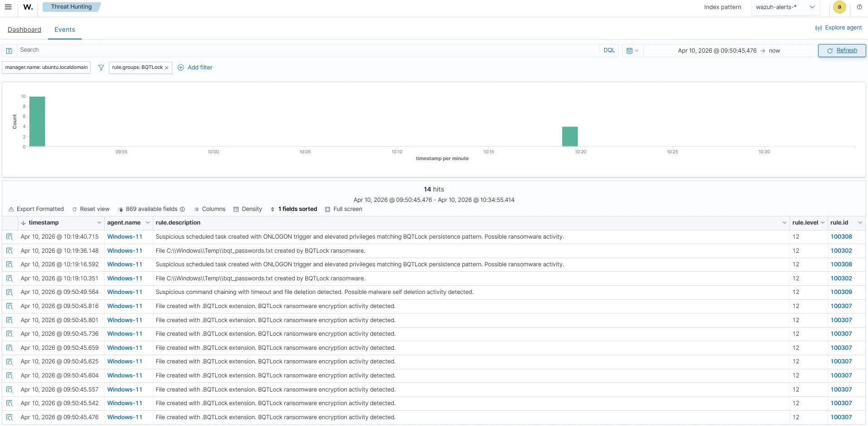Open the user avatar menu
The width and height of the screenshot is (868, 426).
839,7
